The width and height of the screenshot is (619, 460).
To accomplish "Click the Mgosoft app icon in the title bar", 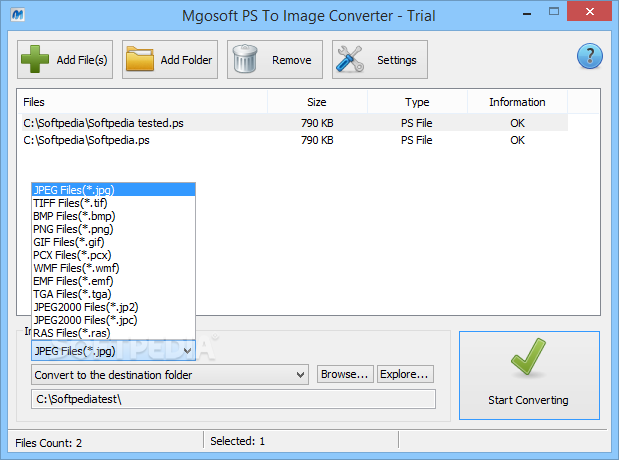I will tap(17, 15).
